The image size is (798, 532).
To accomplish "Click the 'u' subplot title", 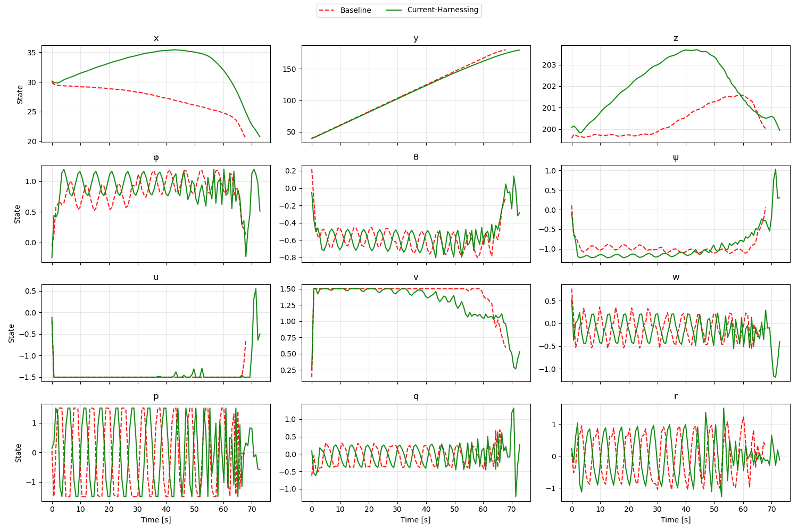I will 156,277.
